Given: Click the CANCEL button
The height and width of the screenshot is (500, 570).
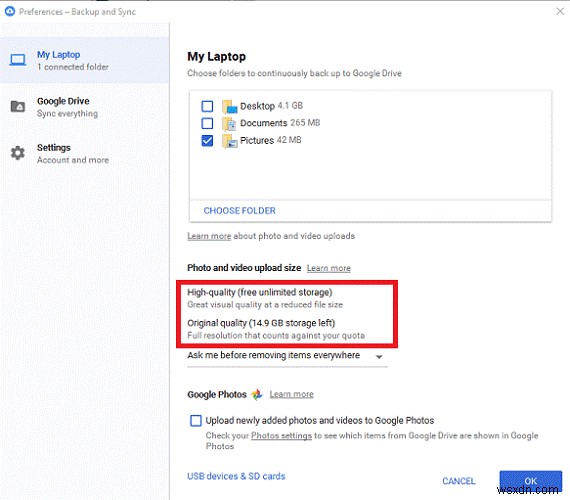Looking at the screenshot, I should (459, 481).
